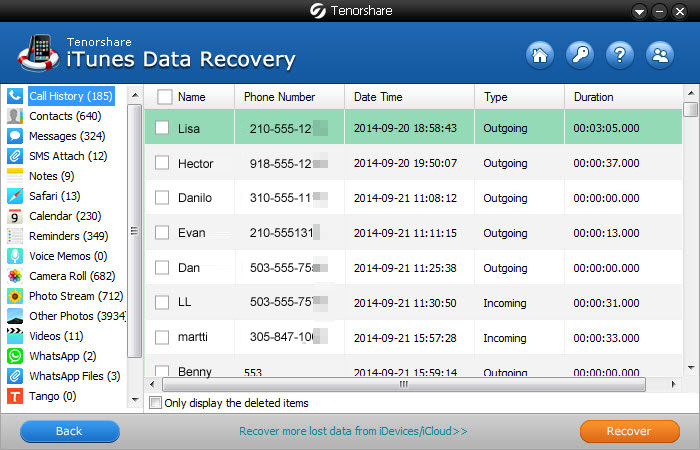Select Contacts (640) category
The image size is (700, 450).
click(65, 116)
